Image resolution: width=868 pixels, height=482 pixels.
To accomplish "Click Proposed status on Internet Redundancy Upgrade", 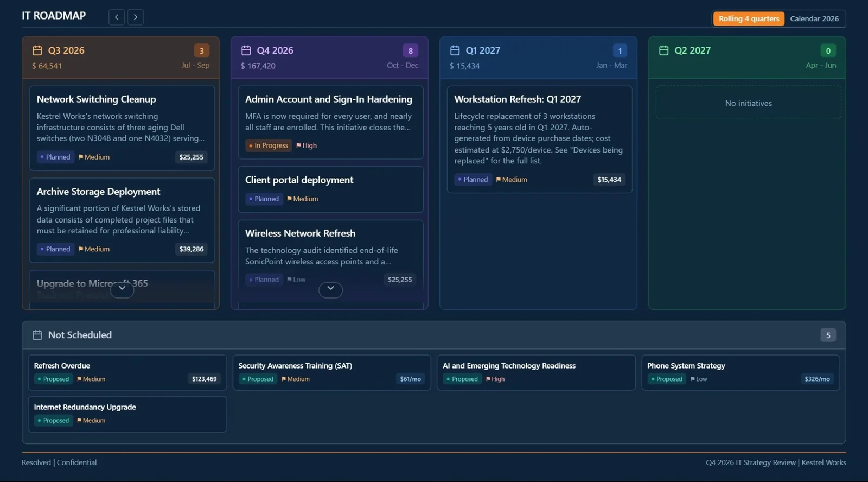I will pyautogui.click(x=53, y=421).
